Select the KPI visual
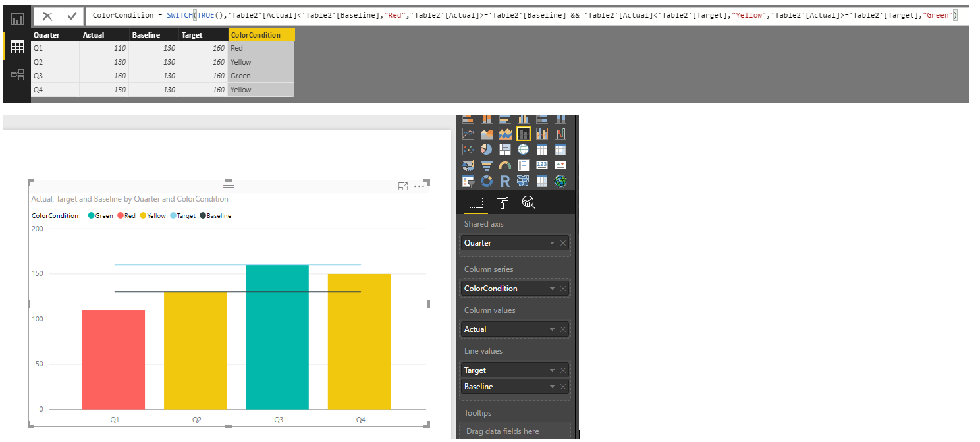The height and width of the screenshot is (442, 980). click(x=560, y=165)
